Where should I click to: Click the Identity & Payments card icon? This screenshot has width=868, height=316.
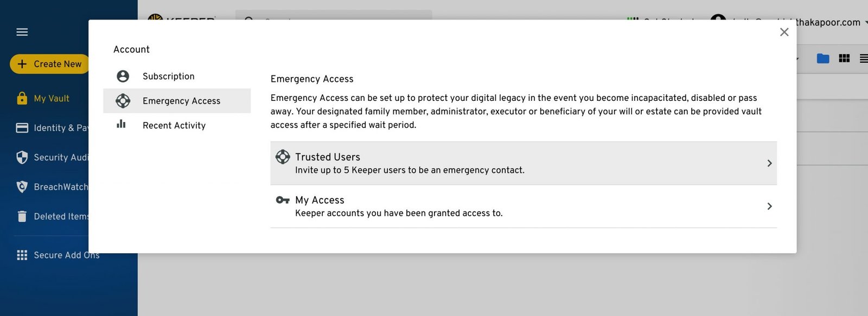point(22,128)
